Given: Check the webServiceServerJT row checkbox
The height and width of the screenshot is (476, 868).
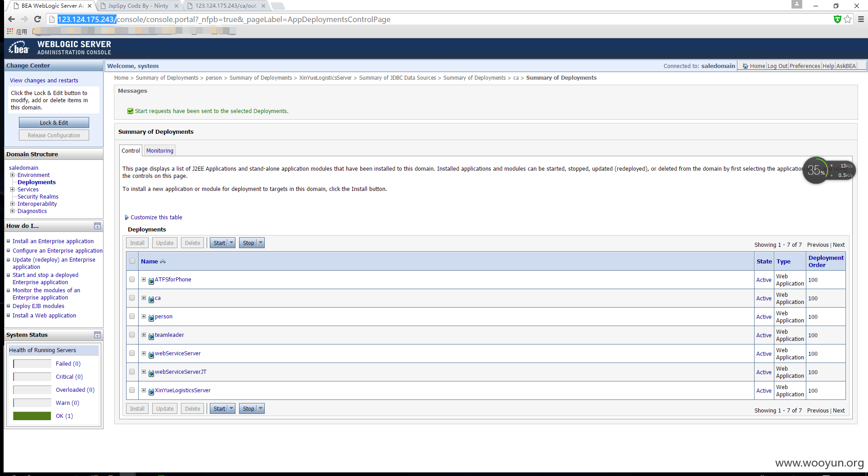Looking at the screenshot, I should (x=132, y=372).
